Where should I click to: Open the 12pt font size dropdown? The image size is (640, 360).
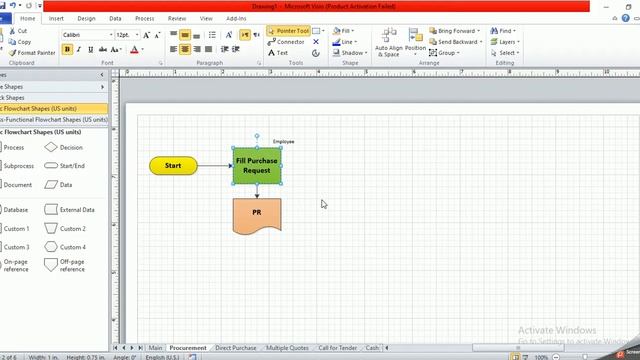137,35
